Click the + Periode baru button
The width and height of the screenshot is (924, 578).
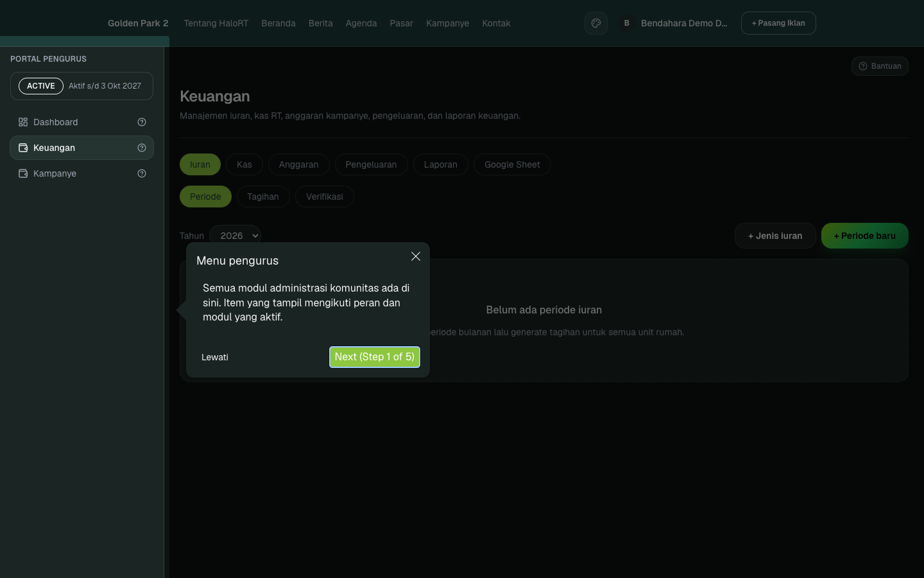pos(865,236)
